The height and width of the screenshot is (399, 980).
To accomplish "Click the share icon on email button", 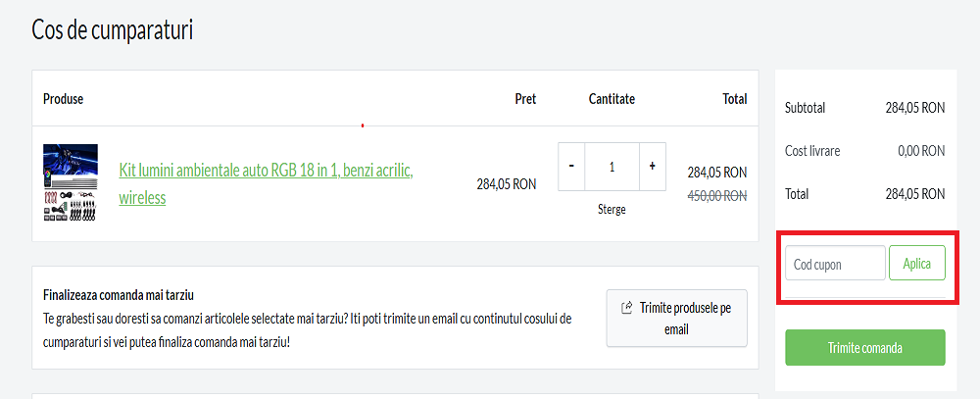I will pos(627,308).
